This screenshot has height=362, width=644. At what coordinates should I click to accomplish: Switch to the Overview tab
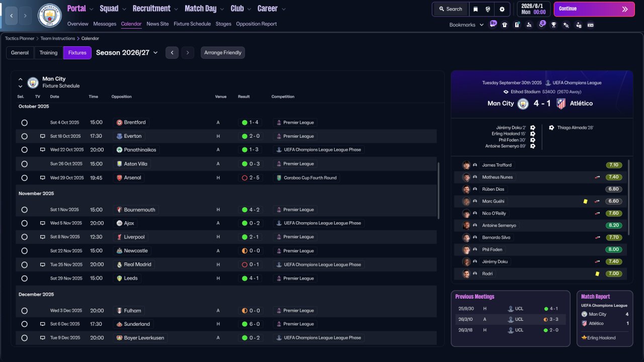77,24
